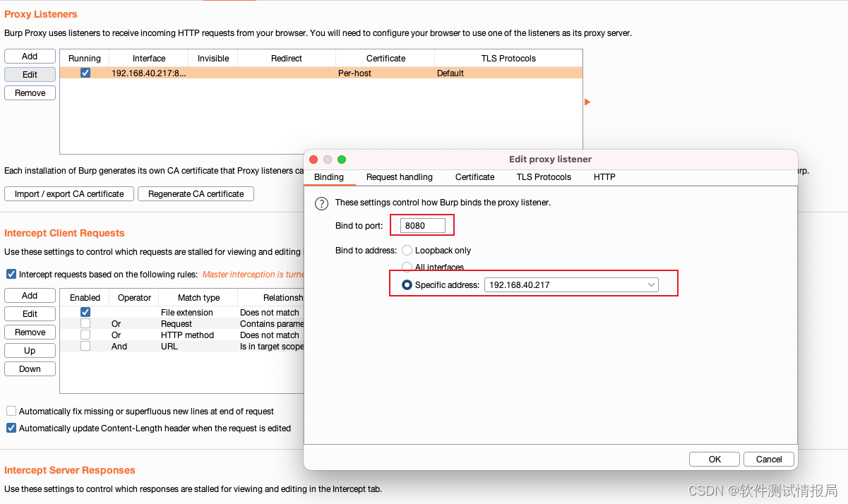This screenshot has width=848, height=504.
Task: Click Import / export CA certificate
Action: click(x=69, y=194)
